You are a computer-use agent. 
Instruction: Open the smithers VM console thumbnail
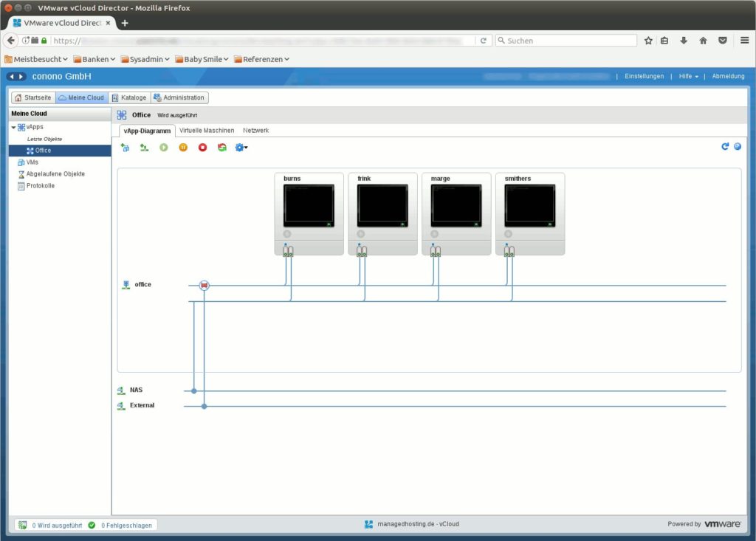[530, 205]
